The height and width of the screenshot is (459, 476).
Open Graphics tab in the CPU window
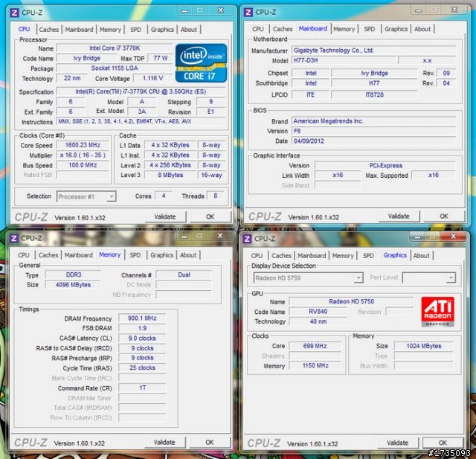(x=162, y=30)
